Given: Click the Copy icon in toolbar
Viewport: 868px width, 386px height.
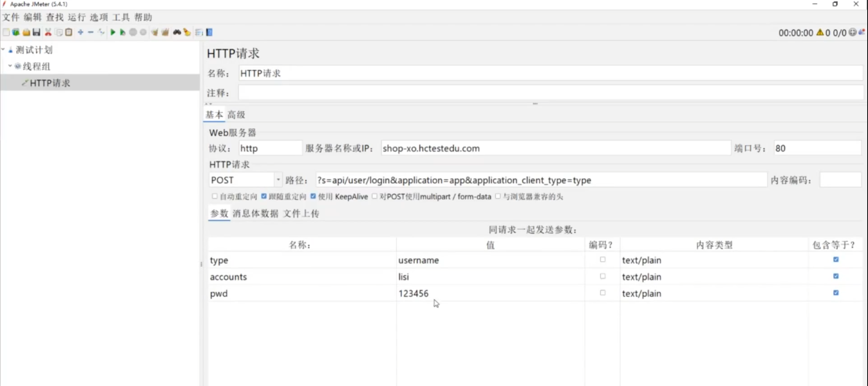Looking at the screenshot, I should [x=59, y=32].
